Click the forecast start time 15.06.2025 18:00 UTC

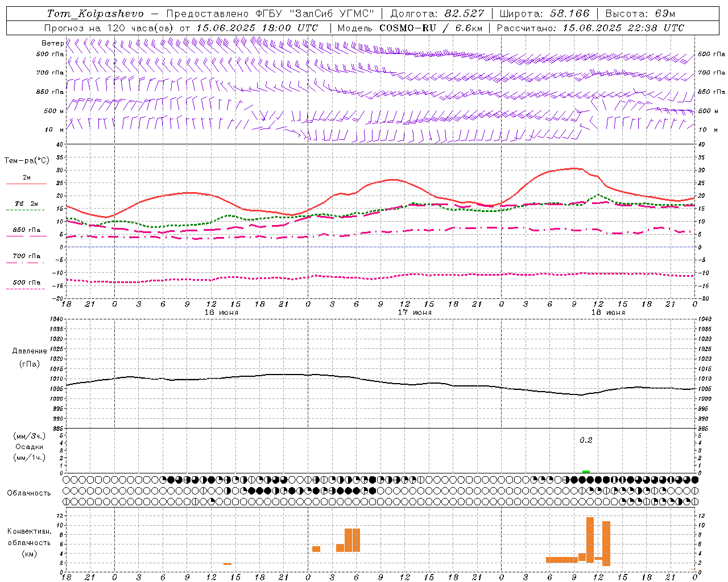tap(257, 28)
